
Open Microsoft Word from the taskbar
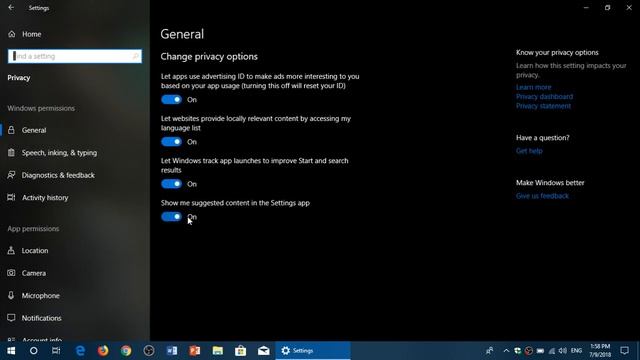pos(172,351)
